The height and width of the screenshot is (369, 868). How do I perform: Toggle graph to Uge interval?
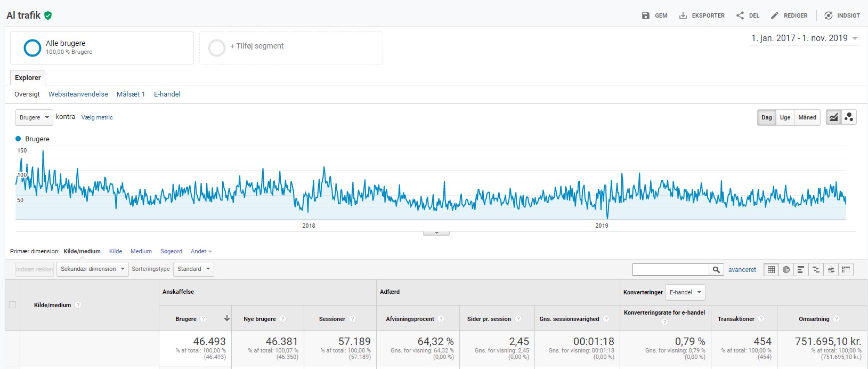click(x=785, y=117)
